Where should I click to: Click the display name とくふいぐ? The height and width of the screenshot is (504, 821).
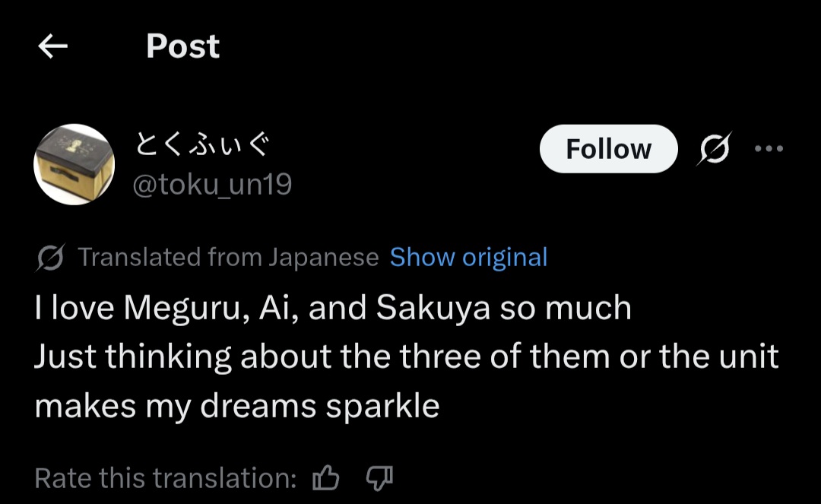click(x=202, y=144)
